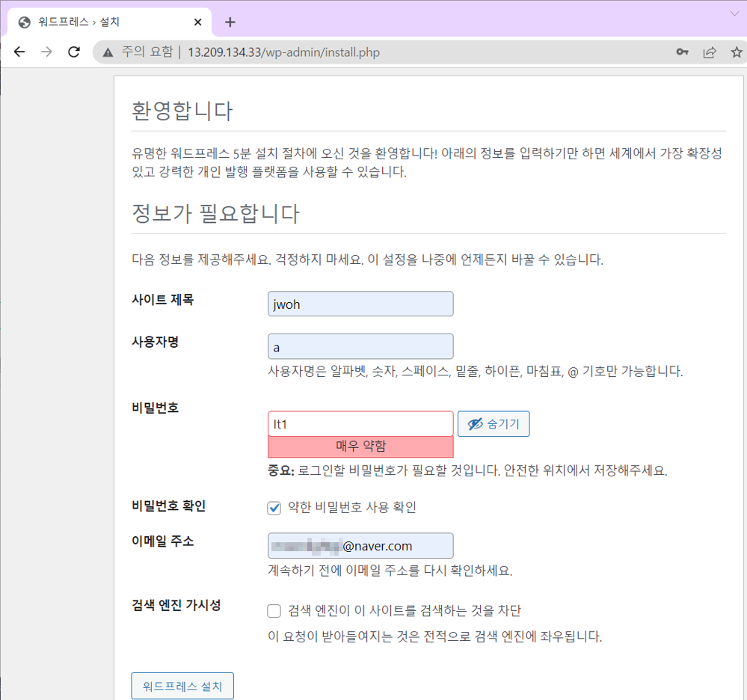747x700 pixels.
Task: Open the security warning triangle icon
Action: pyautogui.click(x=108, y=52)
